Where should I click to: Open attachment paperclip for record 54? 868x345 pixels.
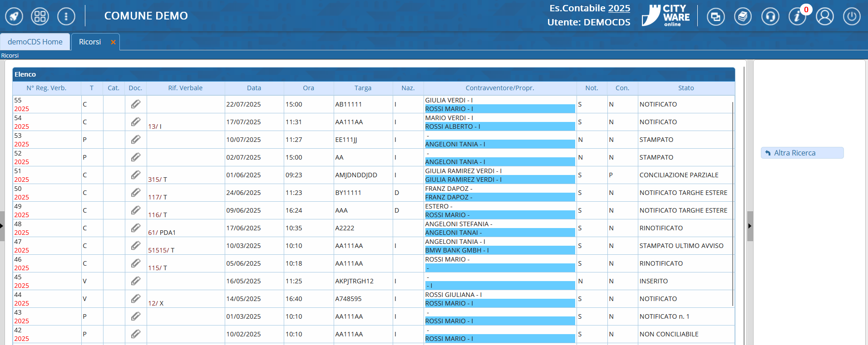tap(136, 122)
